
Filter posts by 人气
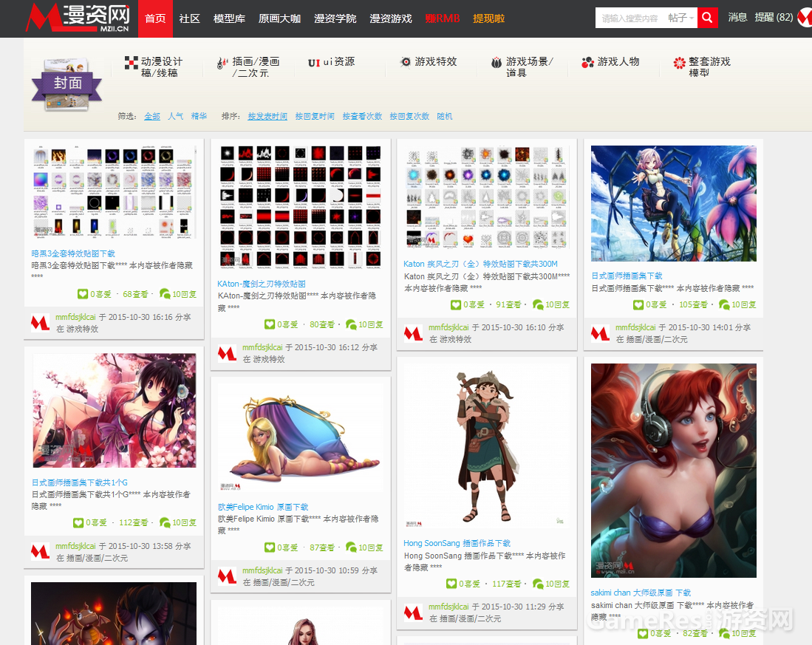176,116
